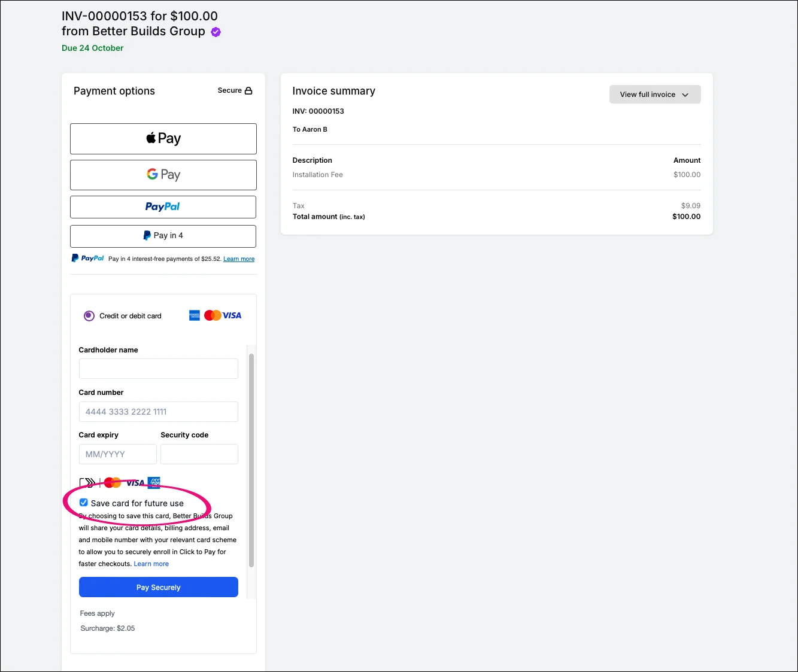Click the Amex icon below the security code
The height and width of the screenshot is (672, 798).
[154, 482]
